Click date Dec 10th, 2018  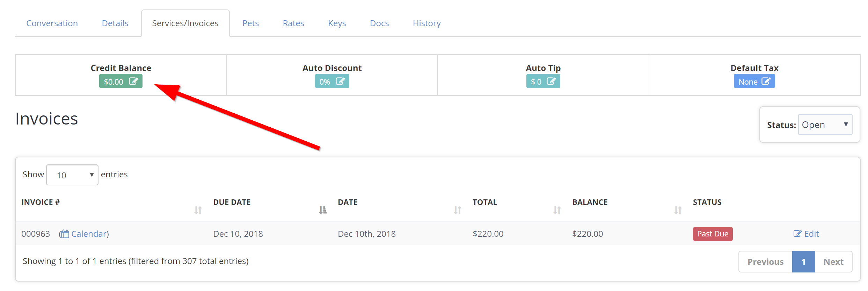[366, 234]
